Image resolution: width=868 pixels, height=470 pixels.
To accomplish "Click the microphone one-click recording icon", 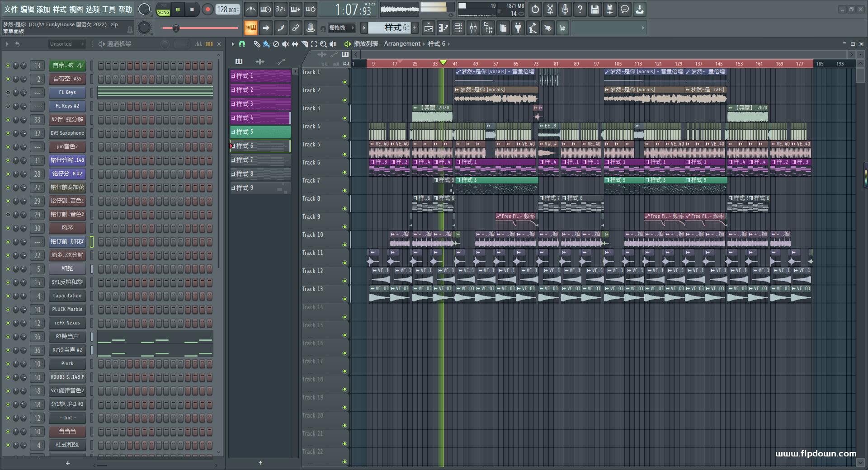I will [565, 9].
